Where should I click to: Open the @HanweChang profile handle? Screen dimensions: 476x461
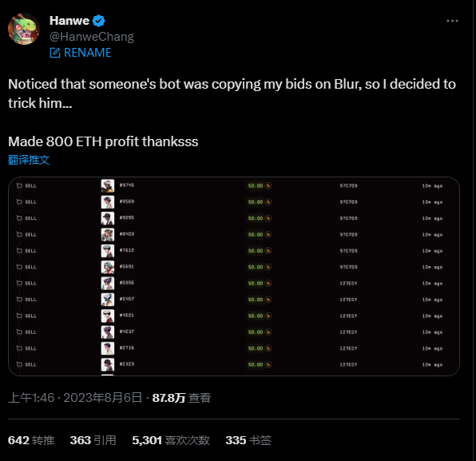coord(92,37)
